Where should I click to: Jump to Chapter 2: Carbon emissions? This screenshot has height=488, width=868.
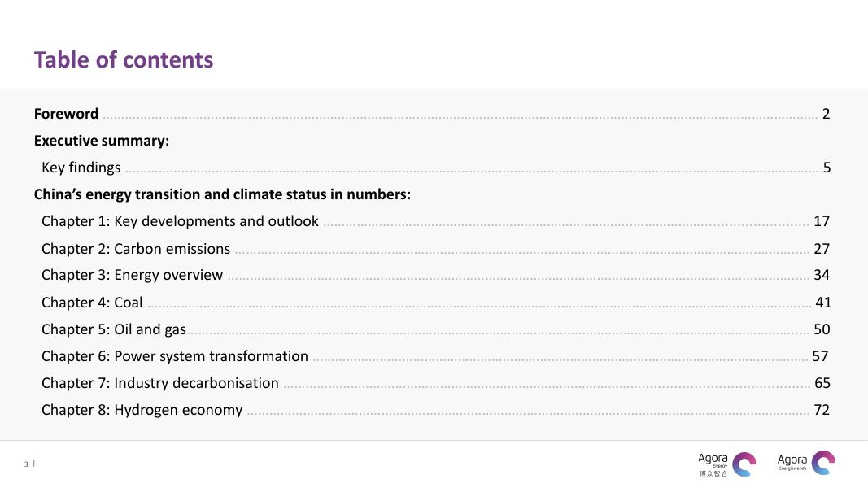pos(136,249)
